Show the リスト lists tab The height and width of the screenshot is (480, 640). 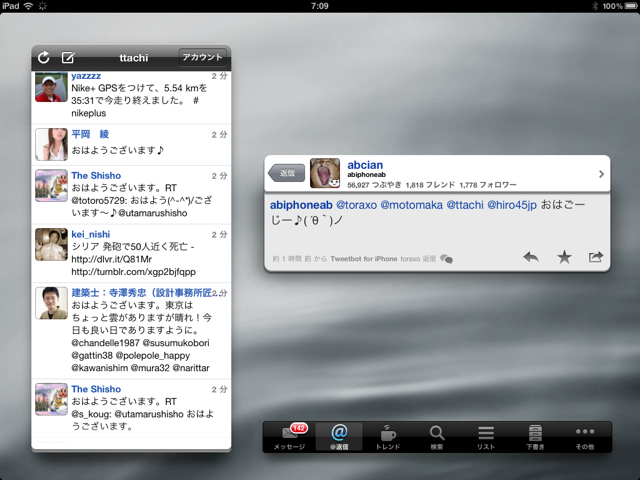(x=486, y=437)
